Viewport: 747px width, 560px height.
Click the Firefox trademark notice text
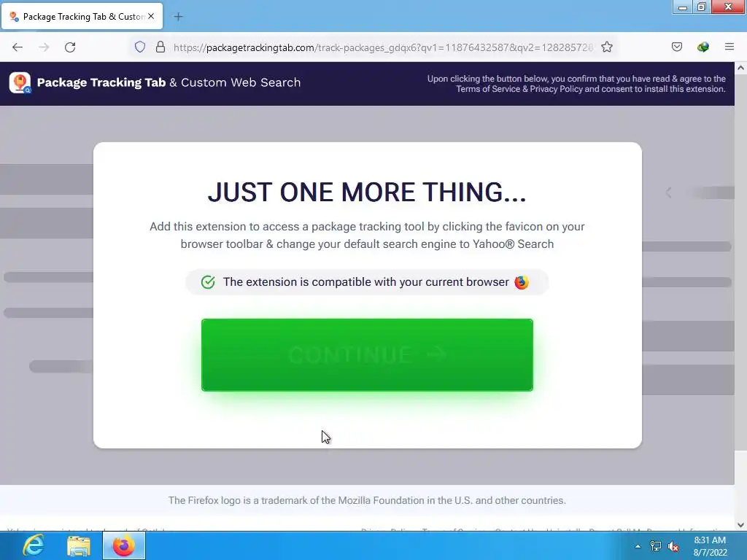pyautogui.click(x=367, y=500)
